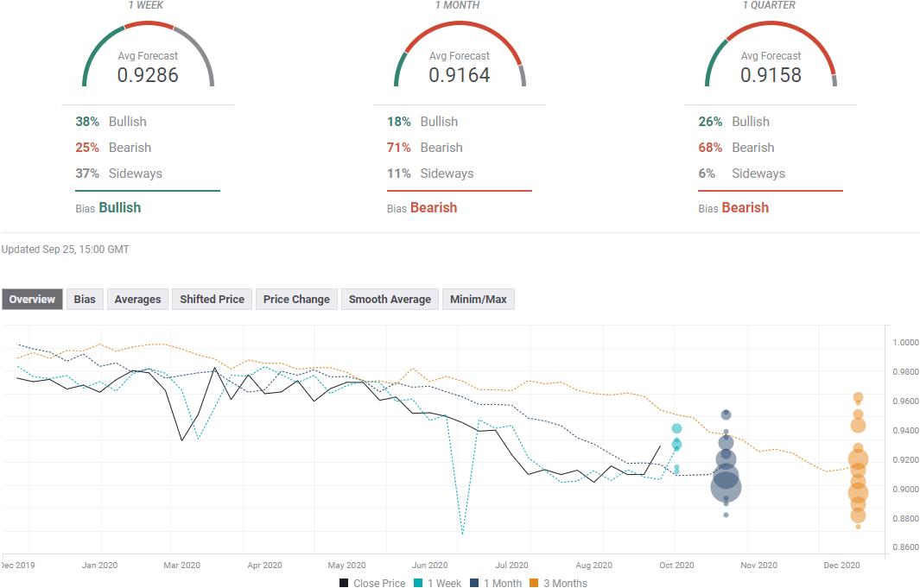This screenshot has height=588, width=920.
Task: Click the 1 QUARTER heading
Action: [769, 4]
